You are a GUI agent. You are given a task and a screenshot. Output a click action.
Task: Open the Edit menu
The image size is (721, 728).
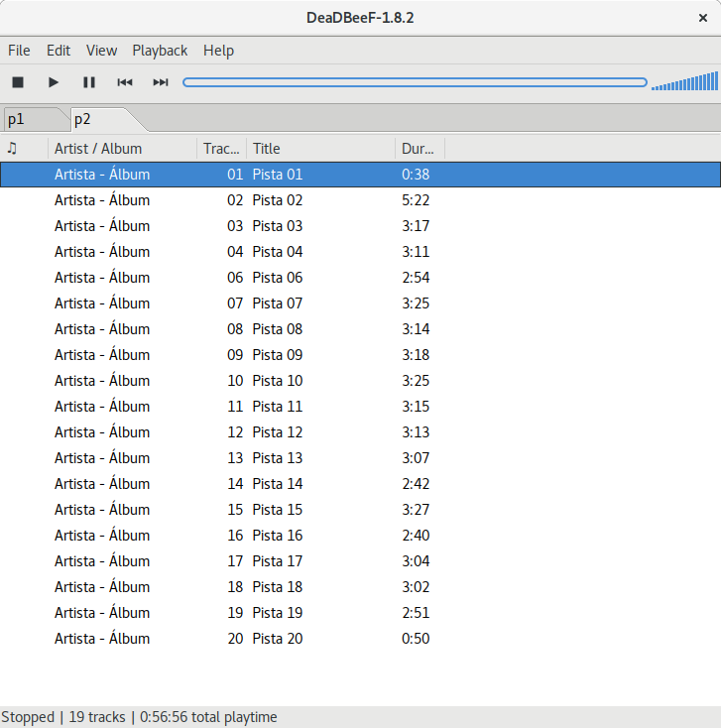(59, 51)
